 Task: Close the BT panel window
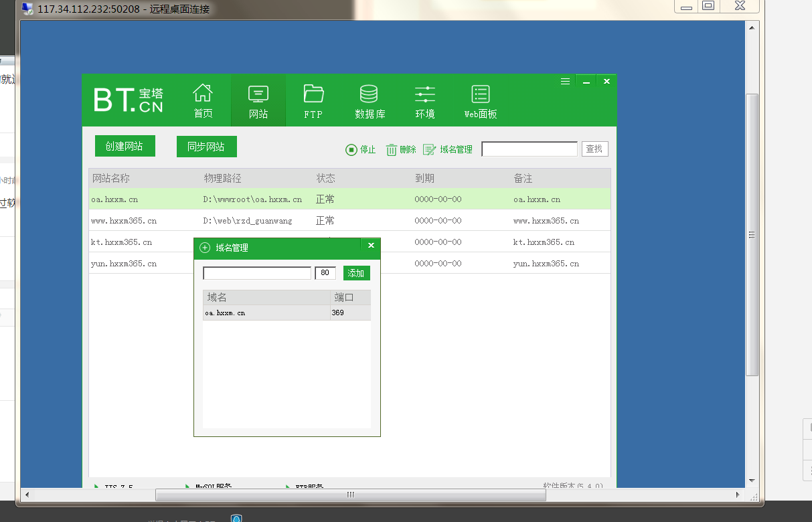tap(606, 81)
